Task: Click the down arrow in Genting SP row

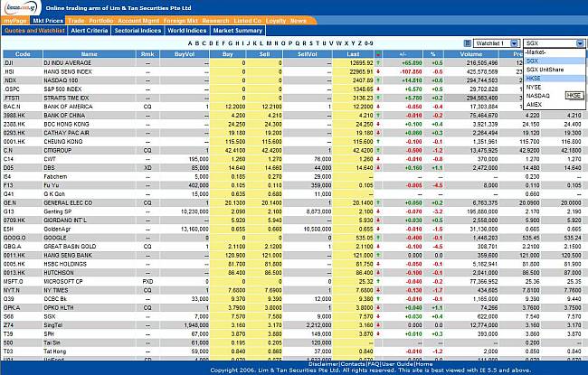Action: coord(378,211)
